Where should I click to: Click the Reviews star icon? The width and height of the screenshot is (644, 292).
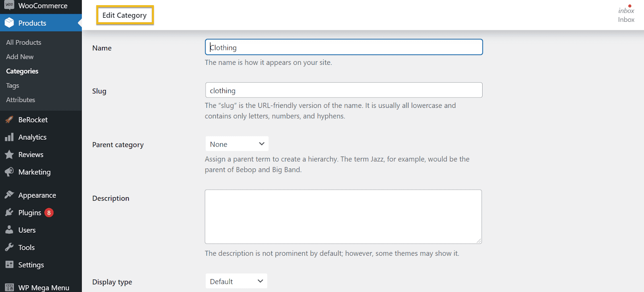[x=9, y=155]
